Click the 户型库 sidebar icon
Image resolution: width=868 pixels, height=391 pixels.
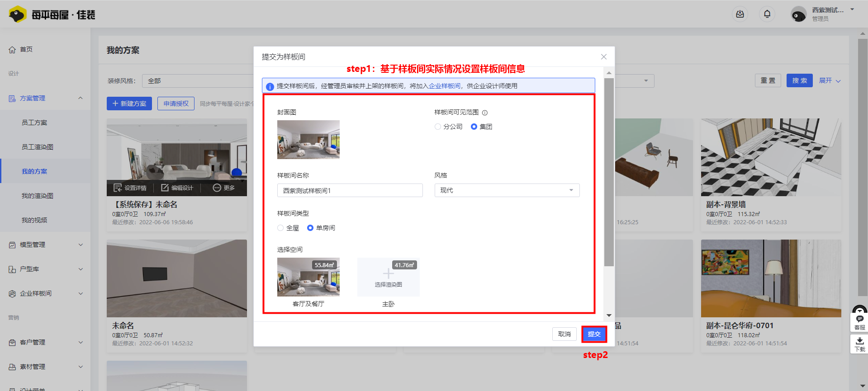pos(12,269)
